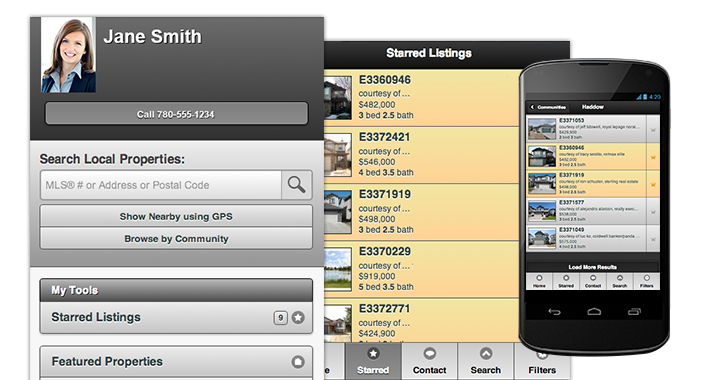Click the star icon on Starred Listings row
712x380 pixels.
(298, 317)
